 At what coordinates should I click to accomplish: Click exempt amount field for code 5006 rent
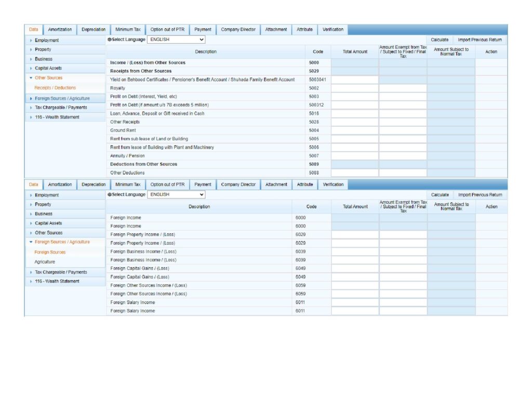point(403,148)
